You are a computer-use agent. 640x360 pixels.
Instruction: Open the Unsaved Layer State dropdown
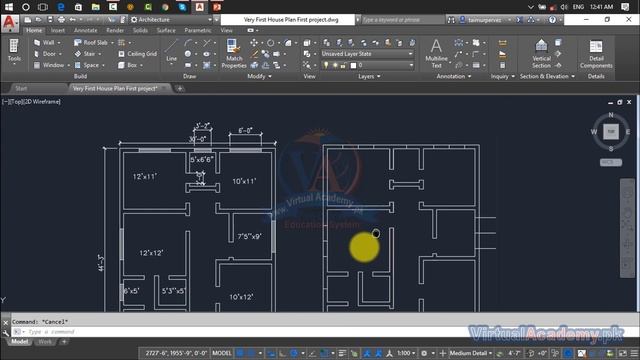coord(367,54)
